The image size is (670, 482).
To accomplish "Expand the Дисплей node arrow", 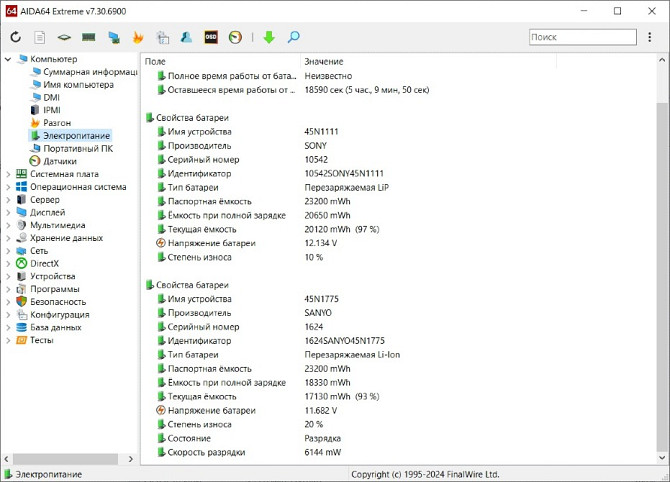I will [x=8, y=212].
